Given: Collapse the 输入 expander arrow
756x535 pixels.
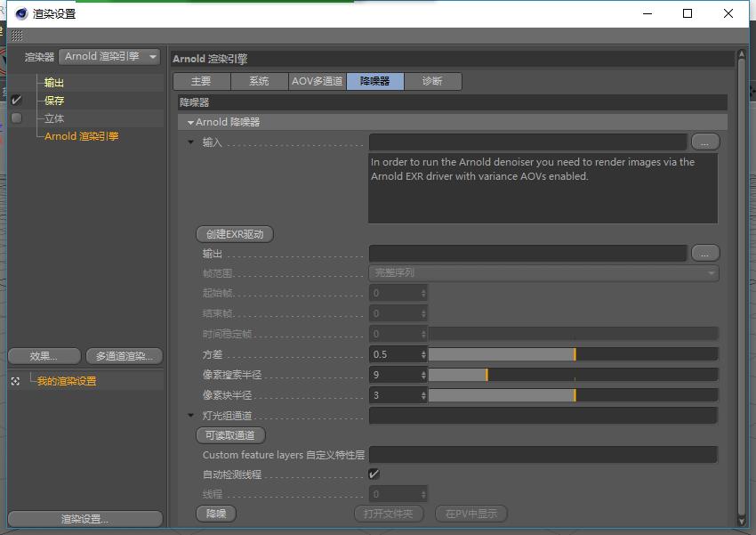Looking at the screenshot, I should pyautogui.click(x=191, y=142).
